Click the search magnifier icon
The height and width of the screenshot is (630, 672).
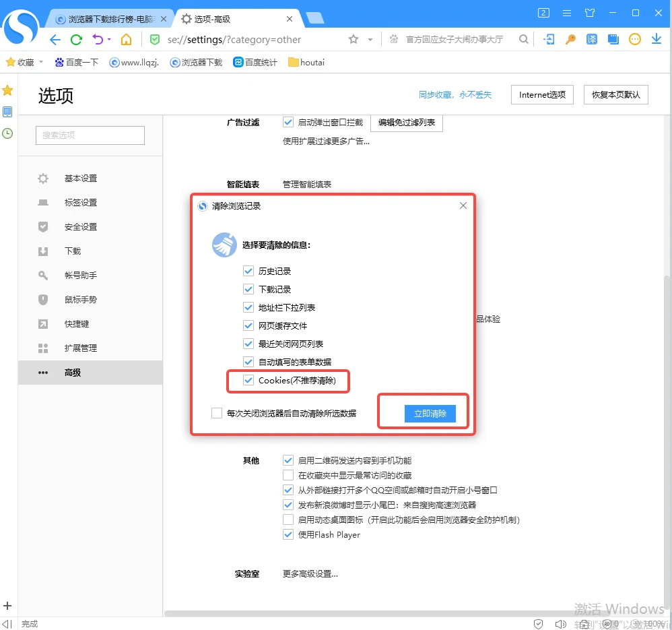pyautogui.click(x=523, y=40)
